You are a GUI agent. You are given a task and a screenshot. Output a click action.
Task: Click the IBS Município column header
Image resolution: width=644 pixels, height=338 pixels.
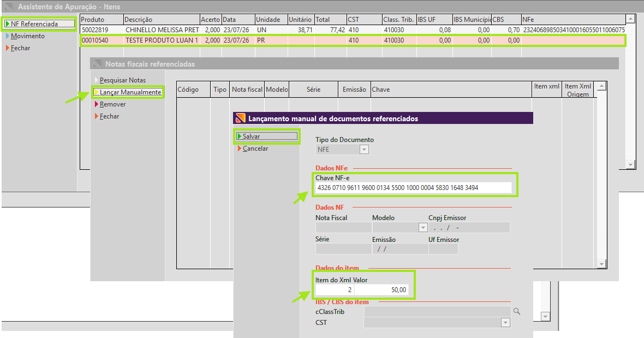coord(472,19)
